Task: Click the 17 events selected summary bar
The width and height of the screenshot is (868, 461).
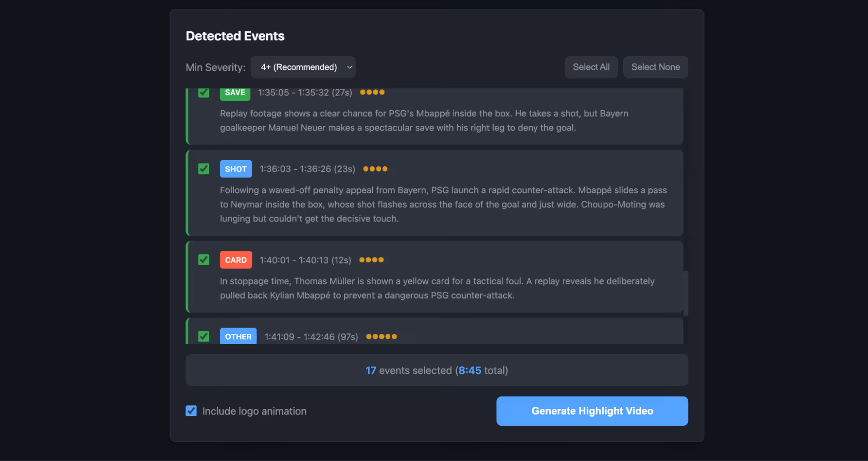Action: click(x=436, y=370)
